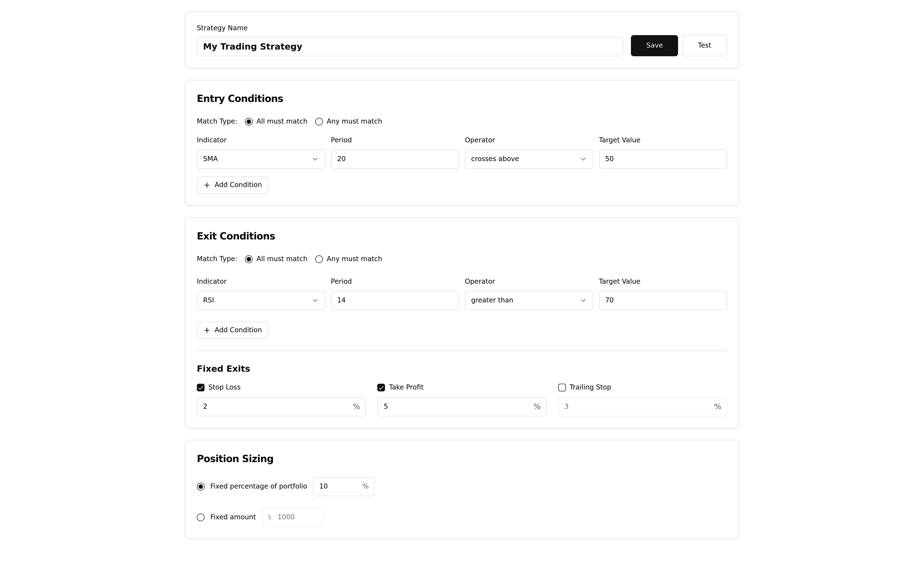Screen dimensions: 924x577
Task: Choose the Fixed amount sizing option
Action: point(200,517)
